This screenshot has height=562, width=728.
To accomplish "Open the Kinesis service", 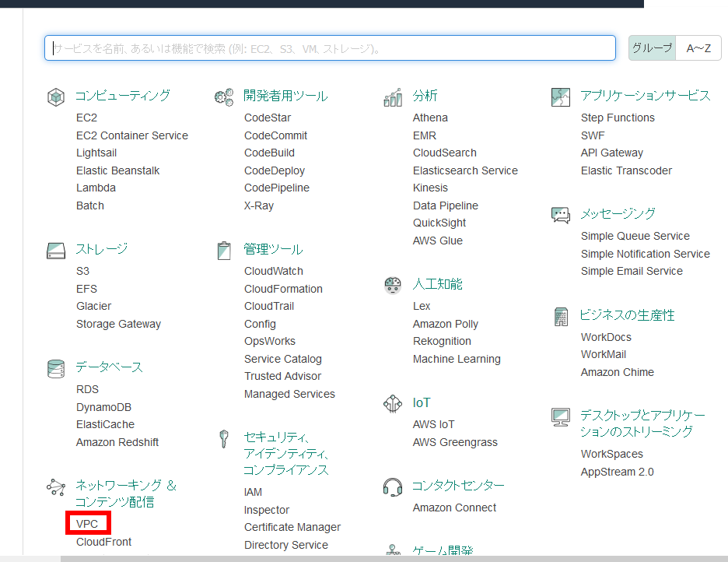I will point(430,188).
